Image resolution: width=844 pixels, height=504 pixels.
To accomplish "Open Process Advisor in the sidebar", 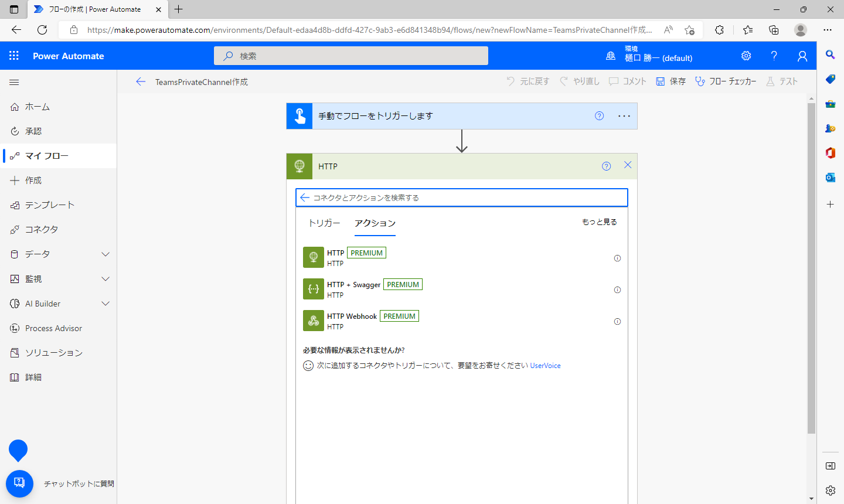I will click(59, 328).
